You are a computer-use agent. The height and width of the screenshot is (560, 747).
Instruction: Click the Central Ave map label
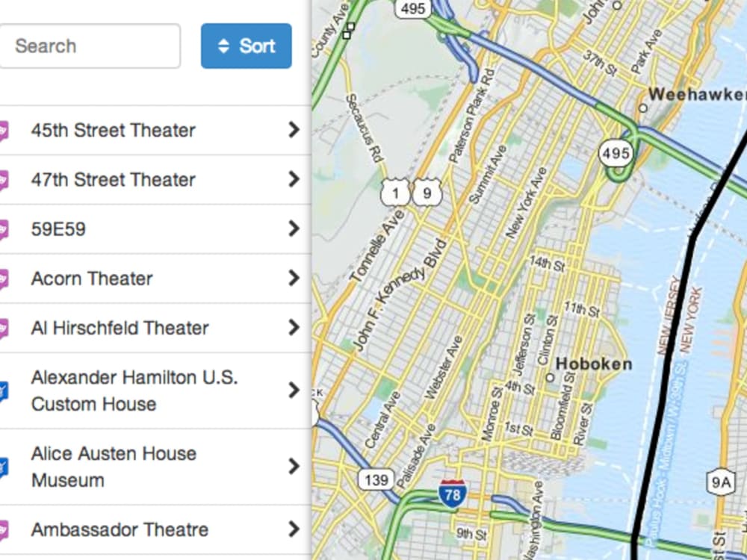383,420
